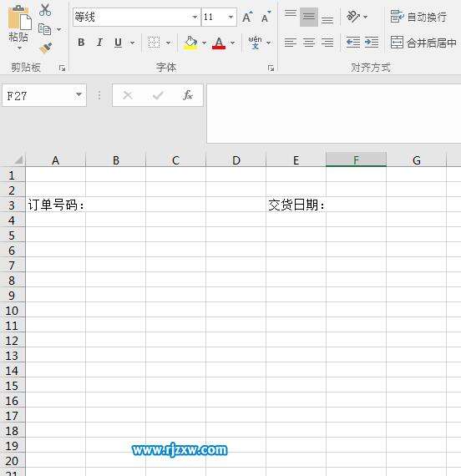Open the font color dropdown arrow

coord(233,43)
